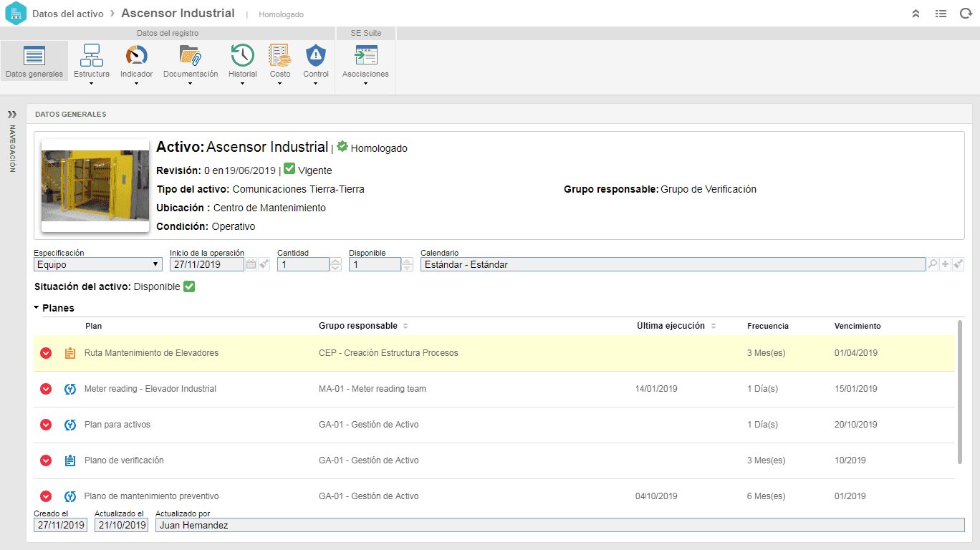Click the Frecuencia column header
Viewport: 980px width, 550px height.
tap(768, 326)
